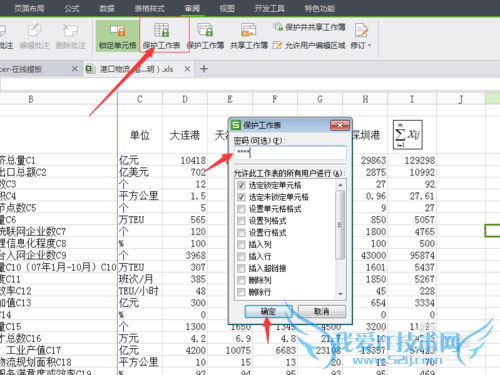The image size is (500, 375).
Task: Select column C header
Action: point(140,99)
